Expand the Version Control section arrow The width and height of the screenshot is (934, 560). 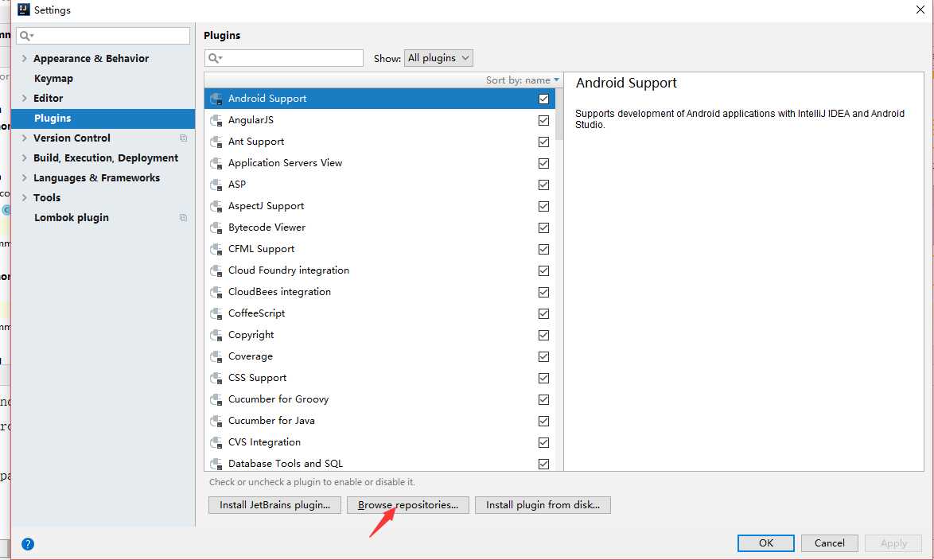click(x=25, y=138)
